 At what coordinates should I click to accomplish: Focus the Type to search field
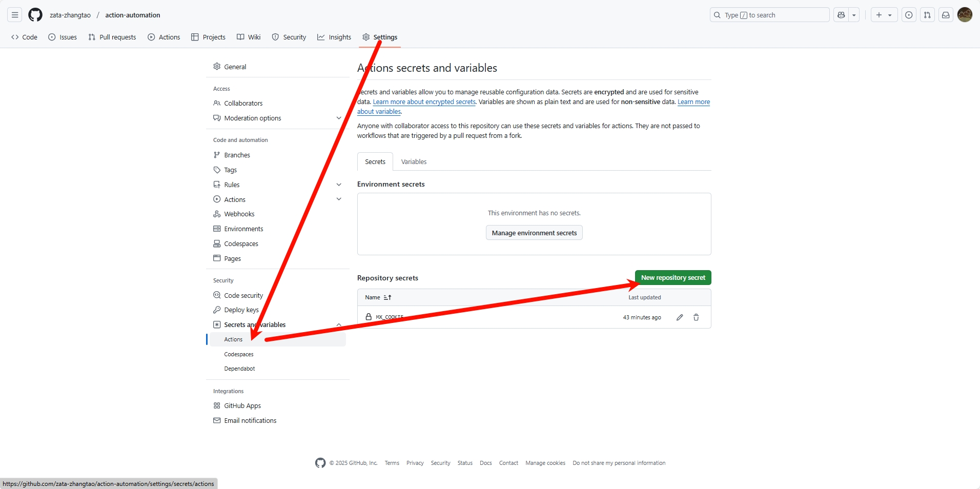pos(769,15)
